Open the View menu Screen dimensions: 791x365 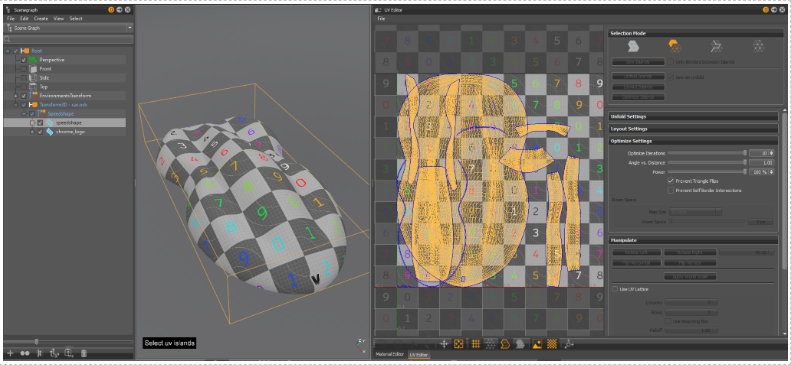(59, 19)
